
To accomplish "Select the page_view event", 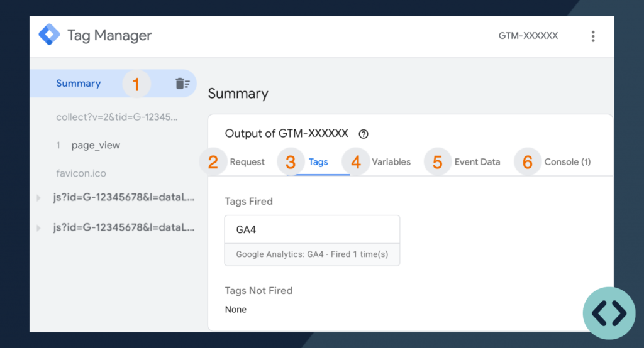I will [x=96, y=145].
